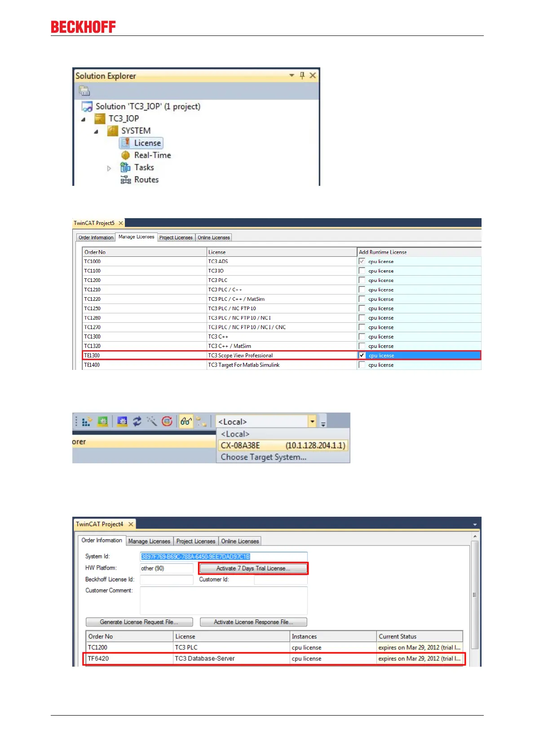Screen dimensions: 535x756
Task: Click the blue Config Mode toolbar icon
Action: tap(122, 421)
